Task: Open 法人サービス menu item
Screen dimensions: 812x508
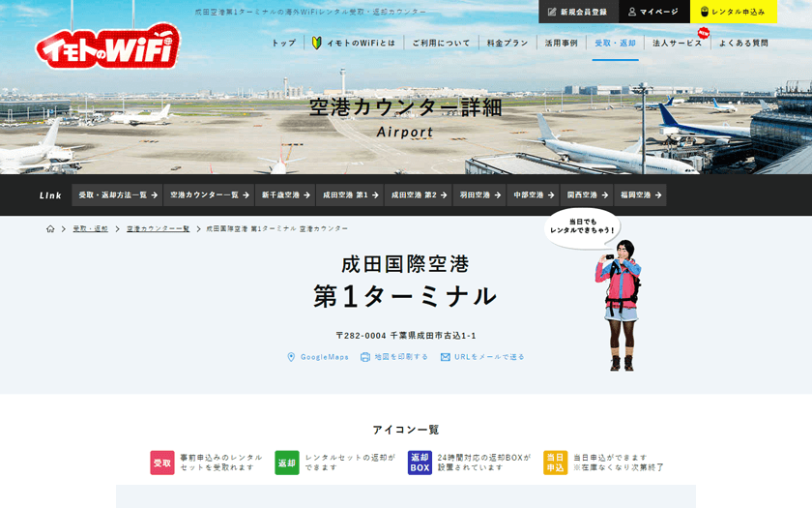Action: [x=677, y=43]
